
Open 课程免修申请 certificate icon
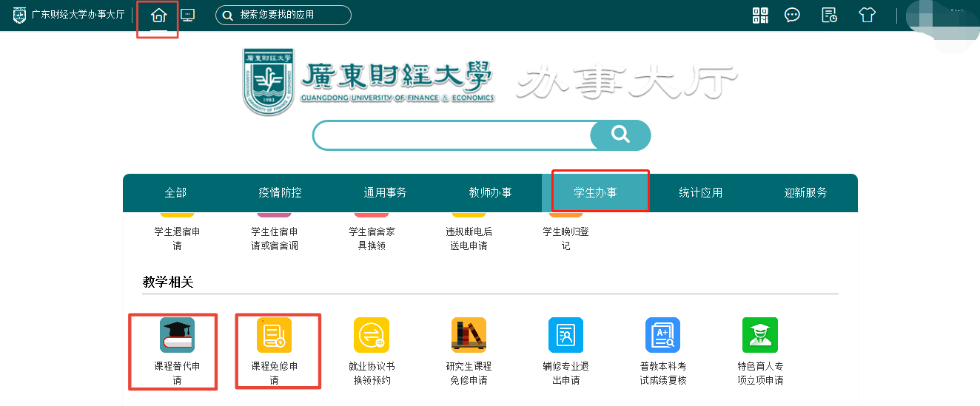(x=274, y=335)
